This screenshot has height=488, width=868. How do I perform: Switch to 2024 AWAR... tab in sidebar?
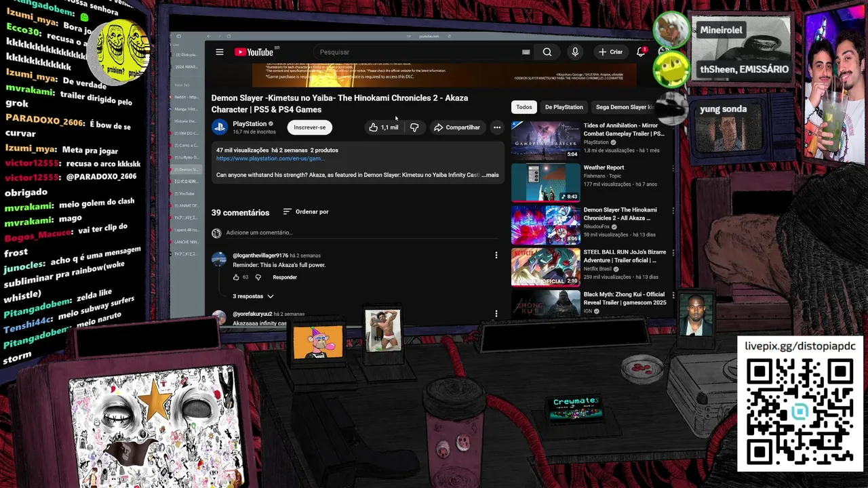coord(186,67)
